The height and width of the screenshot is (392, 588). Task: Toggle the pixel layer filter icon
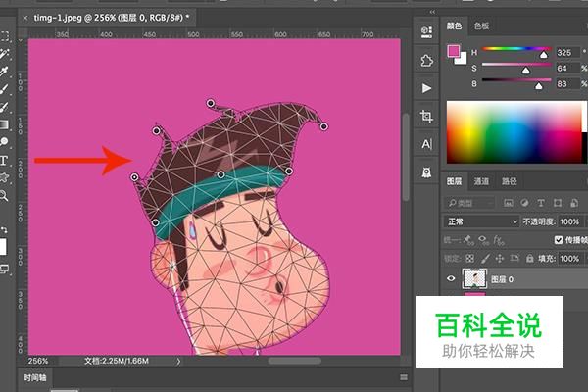(x=508, y=203)
